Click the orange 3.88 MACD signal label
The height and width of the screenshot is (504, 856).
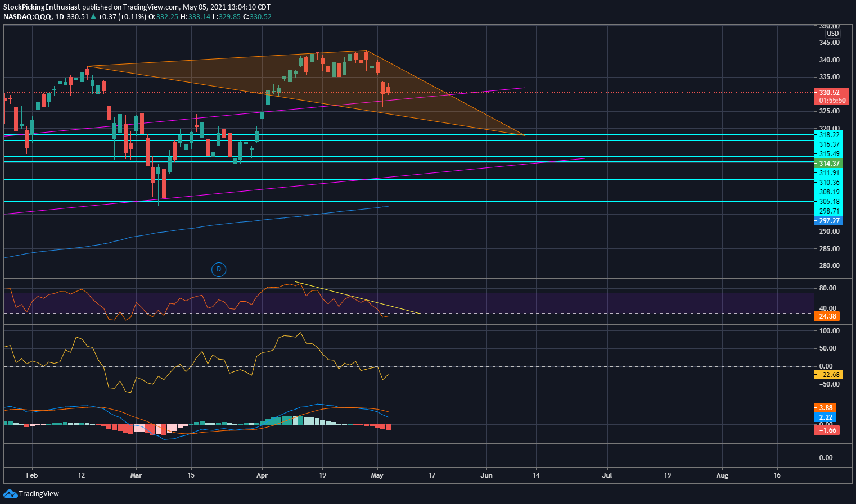tap(825, 408)
